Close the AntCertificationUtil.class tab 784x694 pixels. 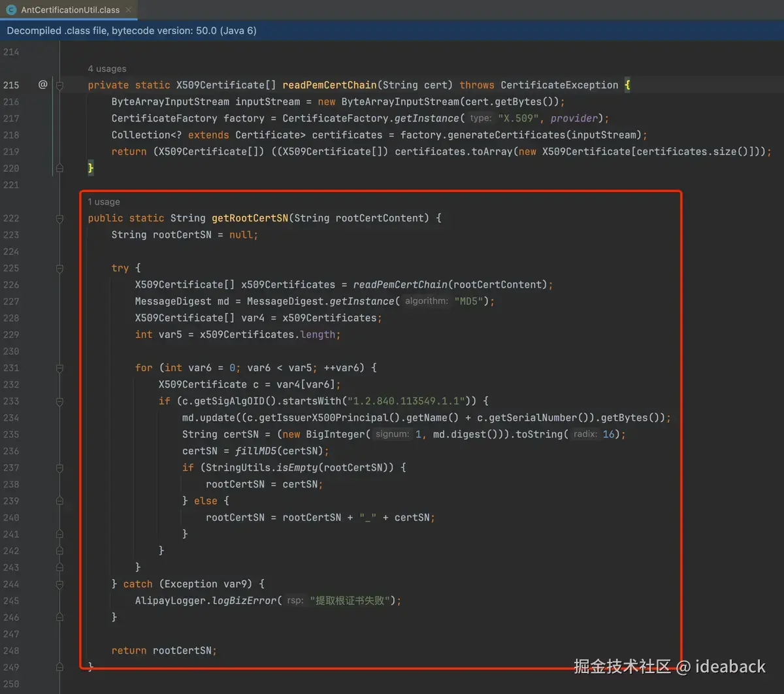click(129, 10)
